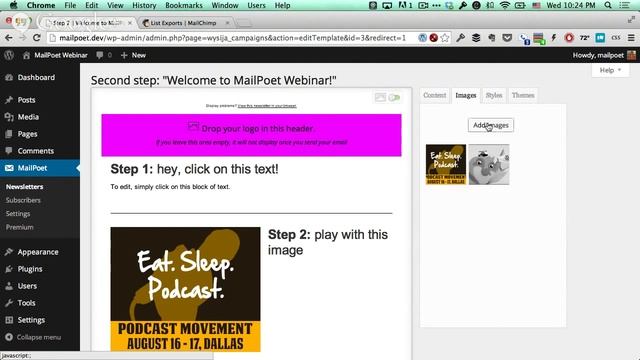The width and height of the screenshot is (640, 360).
Task: Open Posts in the sidebar
Action: [x=26, y=100]
